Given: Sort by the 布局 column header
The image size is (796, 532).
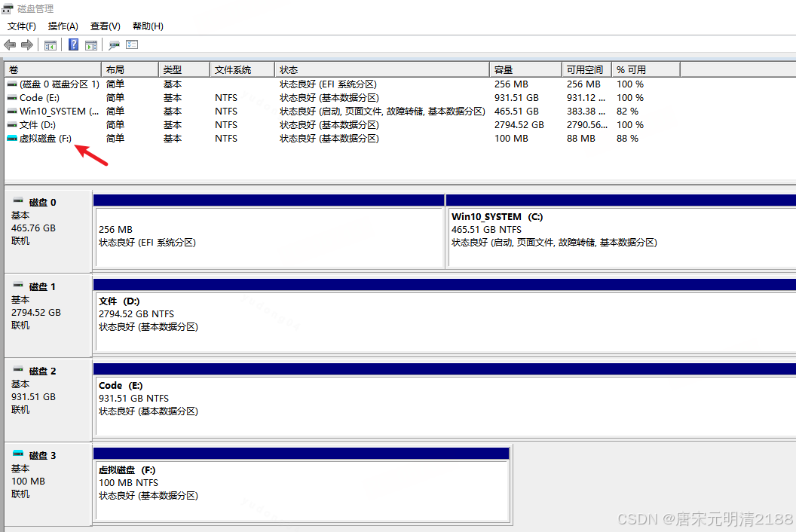Looking at the screenshot, I should [x=130, y=69].
